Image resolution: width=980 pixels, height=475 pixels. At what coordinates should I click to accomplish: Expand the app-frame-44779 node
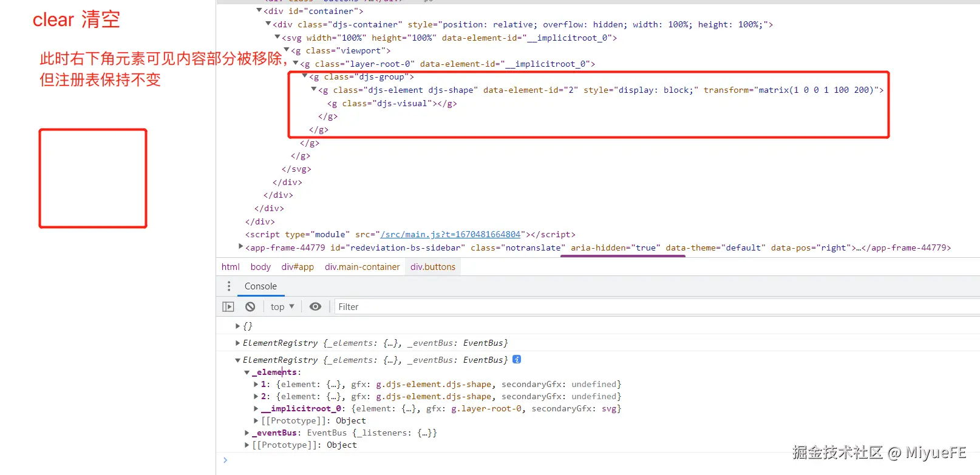pos(241,246)
